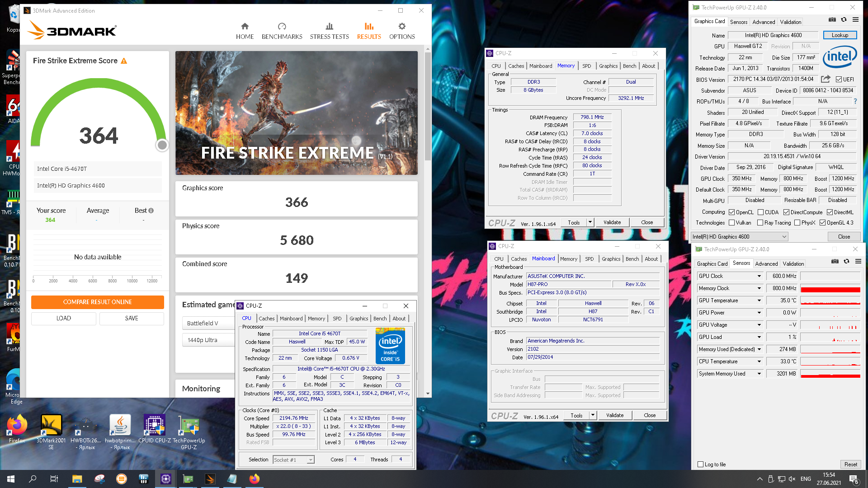Open Graphics tab in CPU-Z Mainboard window

[611, 259]
